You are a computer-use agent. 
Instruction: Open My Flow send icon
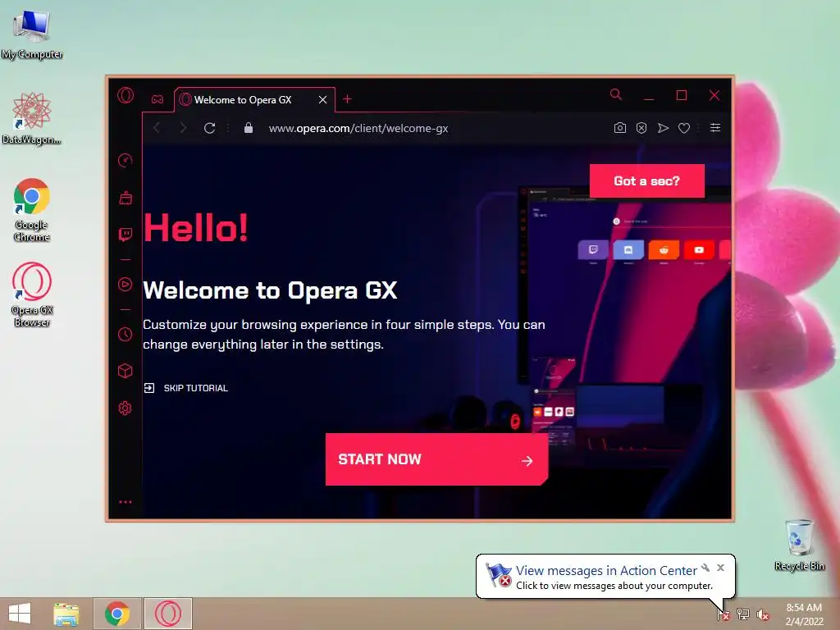[663, 128]
